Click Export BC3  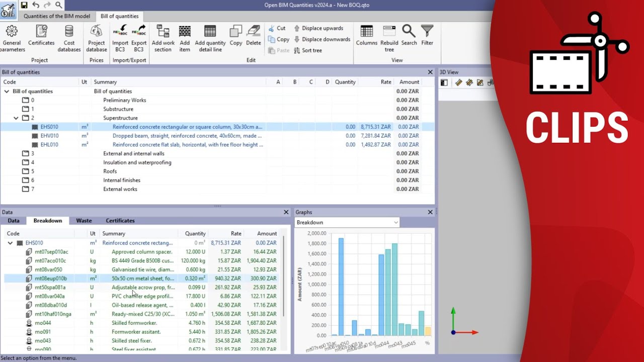[x=138, y=38]
